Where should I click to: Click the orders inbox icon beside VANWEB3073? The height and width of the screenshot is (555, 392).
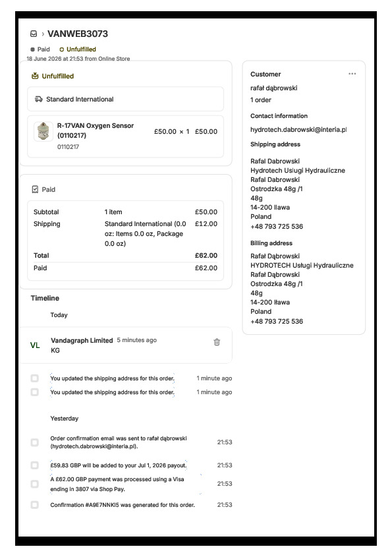(x=34, y=34)
